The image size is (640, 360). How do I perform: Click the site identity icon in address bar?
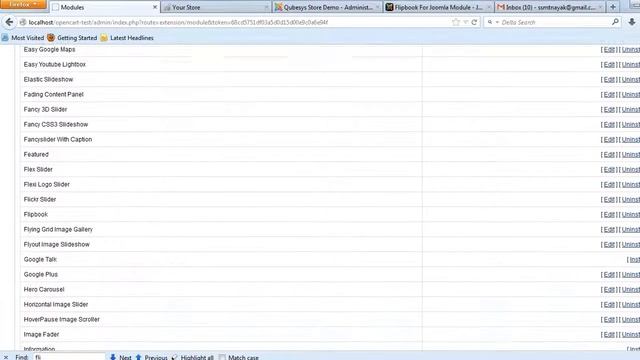pyautogui.click(x=23, y=22)
